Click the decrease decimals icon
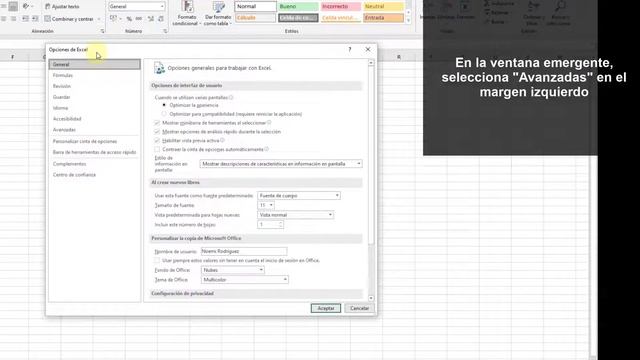This screenshot has height=360, width=640. pos(161,19)
